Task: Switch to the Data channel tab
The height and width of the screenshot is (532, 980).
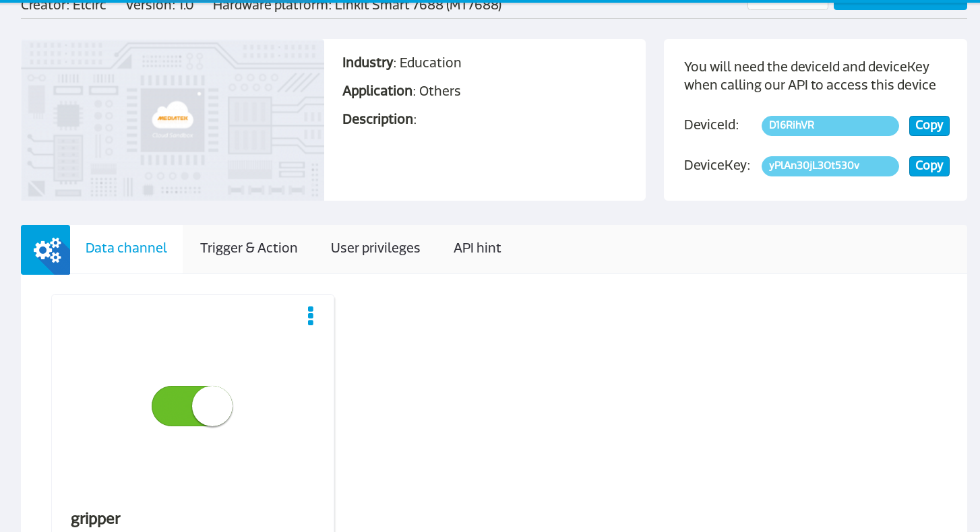Action: (126, 248)
